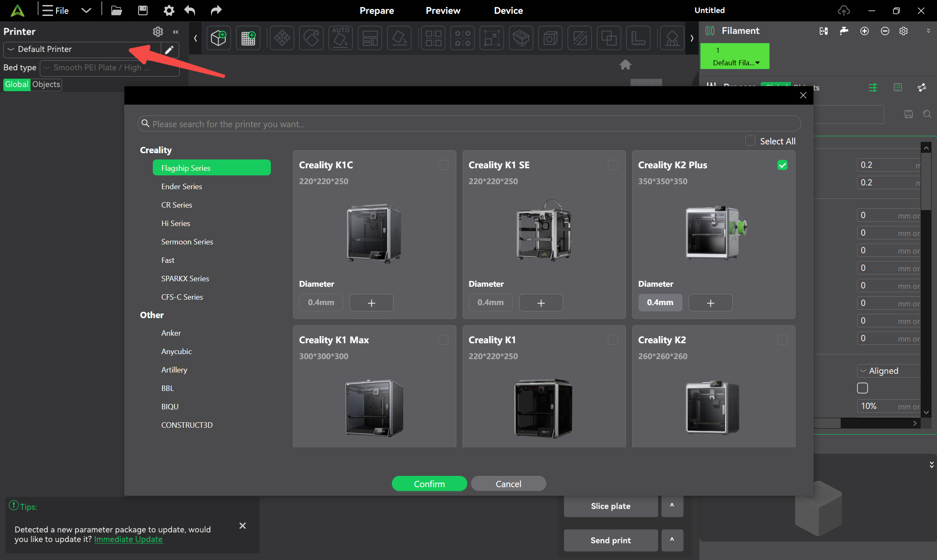This screenshot has width=937, height=560.
Task: Click the printer search field
Action: point(469,124)
